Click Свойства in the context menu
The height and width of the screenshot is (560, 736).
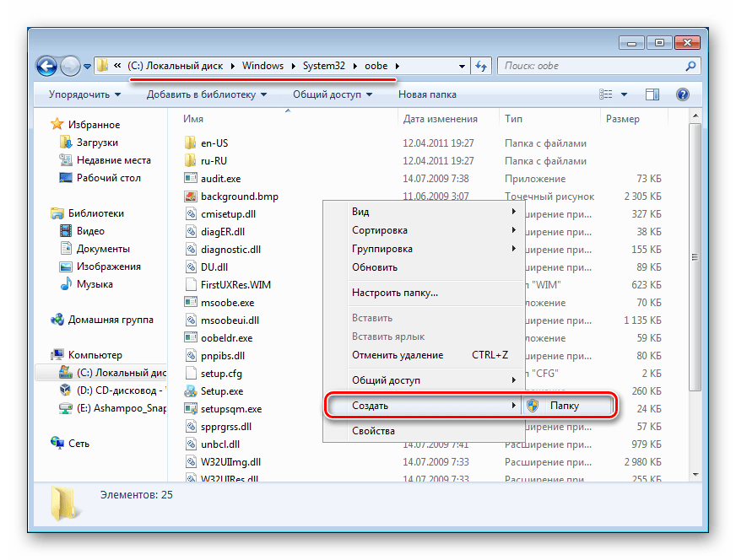coord(373,431)
